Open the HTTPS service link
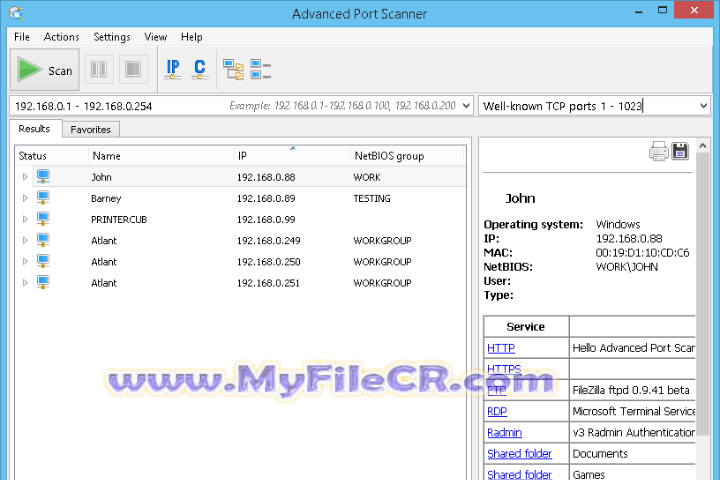Screen dimensions: 720x480 tap(504, 369)
